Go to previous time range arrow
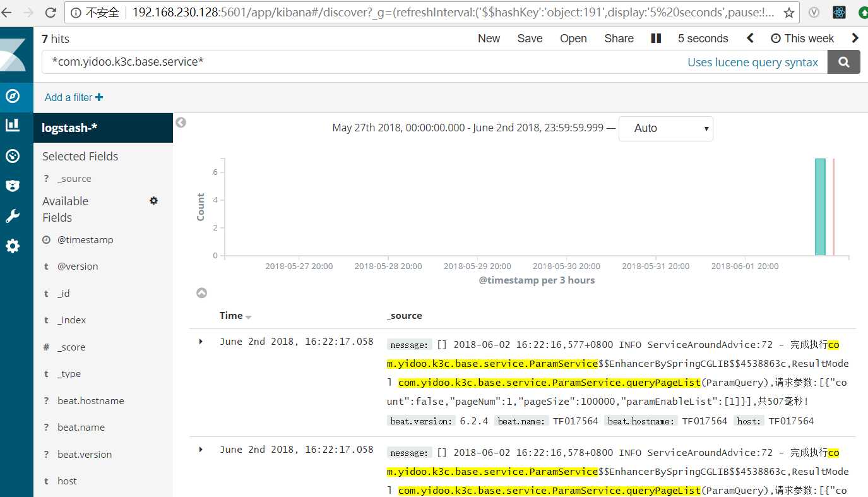This screenshot has height=497, width=868. [750, 39]
